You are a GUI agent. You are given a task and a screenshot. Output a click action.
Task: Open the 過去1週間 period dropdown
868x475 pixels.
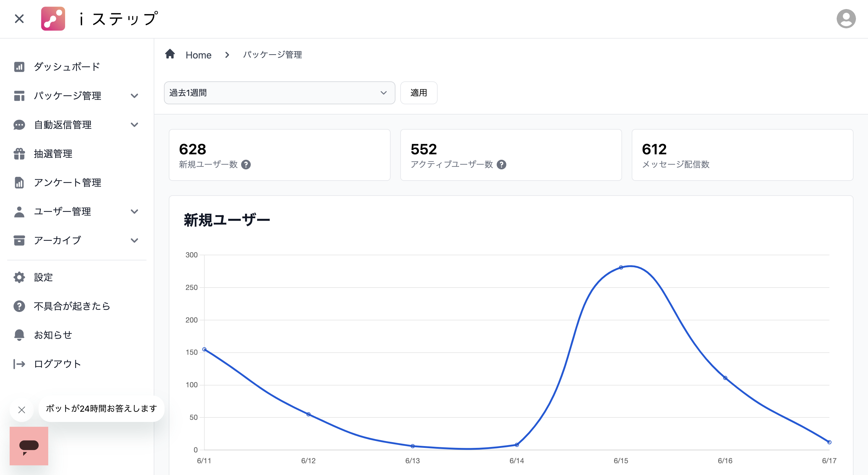pos(279,93)
